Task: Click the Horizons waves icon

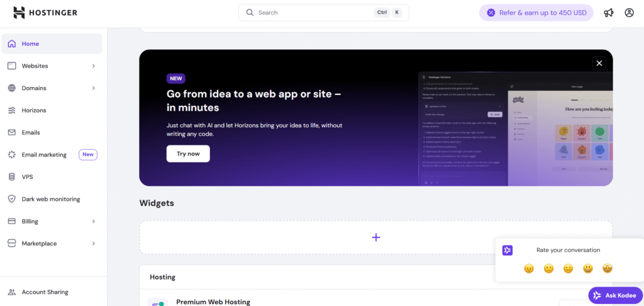Action: (12, 110)
